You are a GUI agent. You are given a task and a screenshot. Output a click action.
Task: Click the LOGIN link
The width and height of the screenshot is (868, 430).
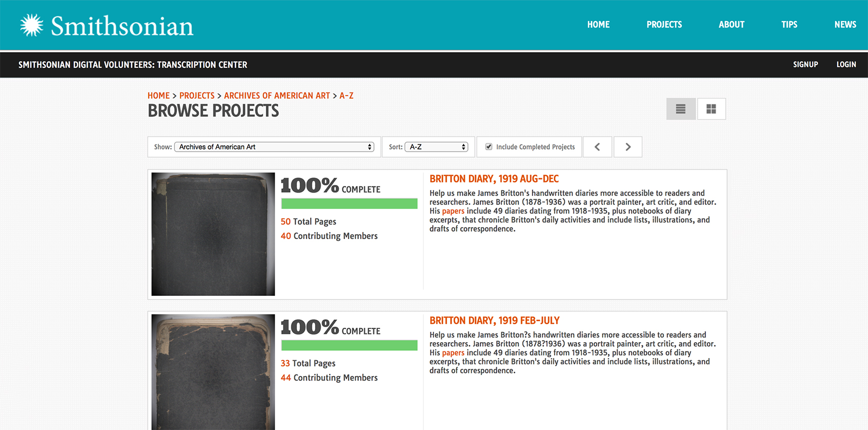point(846,65)
